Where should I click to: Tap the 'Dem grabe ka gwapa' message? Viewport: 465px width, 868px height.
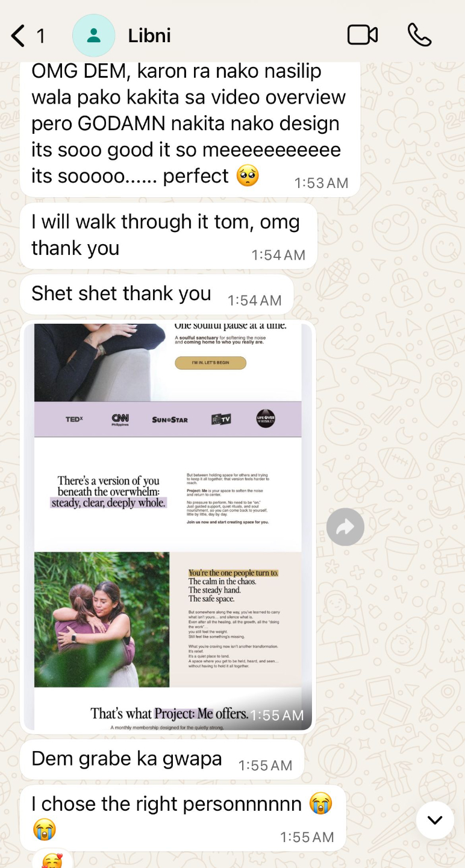coord(162,759)
